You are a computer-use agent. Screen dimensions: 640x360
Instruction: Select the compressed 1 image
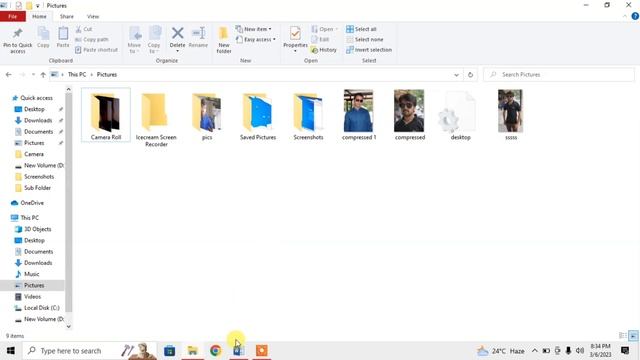pos(359,115)
